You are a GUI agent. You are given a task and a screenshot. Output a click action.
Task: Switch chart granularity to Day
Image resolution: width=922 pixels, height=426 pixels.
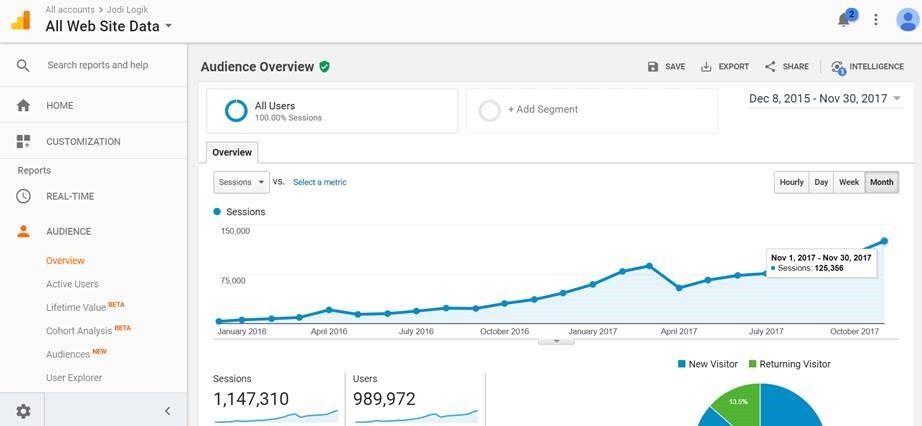tap(821, 182)
